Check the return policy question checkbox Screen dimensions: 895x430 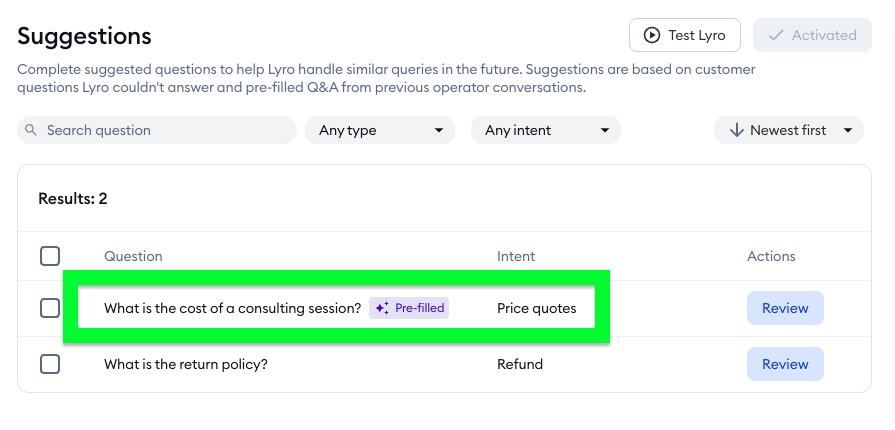pos(50,364)
